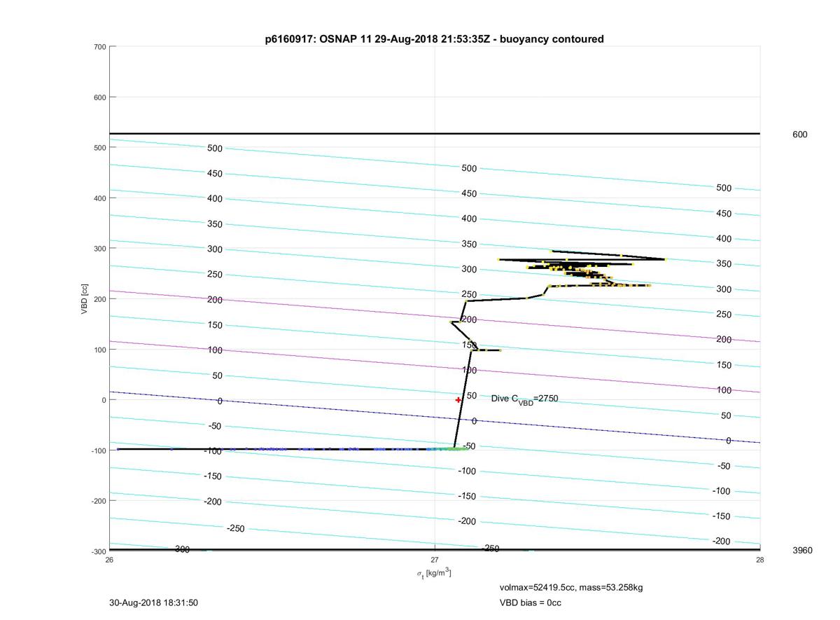Image resolution: width=840 pixels, height=620 pixels.
Task: Click the 'VBD [cc]' y-axis label
Action: coord(84,299)
